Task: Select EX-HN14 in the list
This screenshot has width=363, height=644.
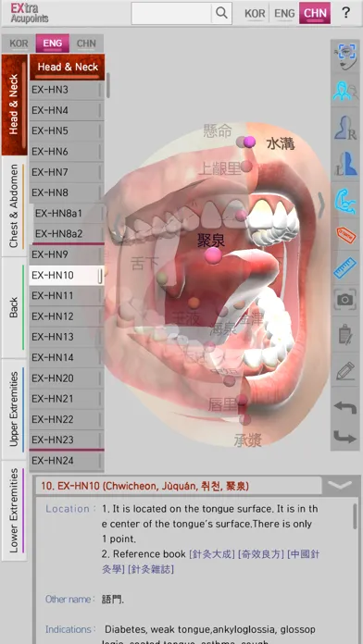Action: coord(66,357)
